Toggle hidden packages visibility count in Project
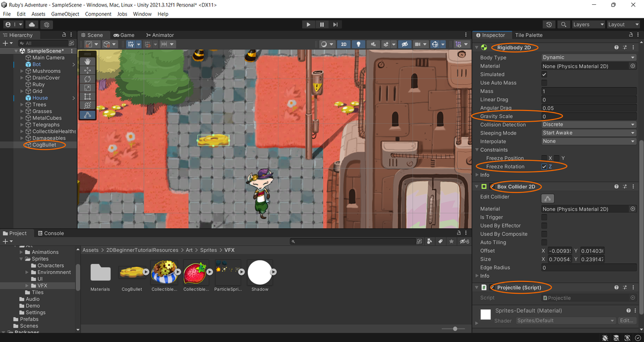 point(465,242)
